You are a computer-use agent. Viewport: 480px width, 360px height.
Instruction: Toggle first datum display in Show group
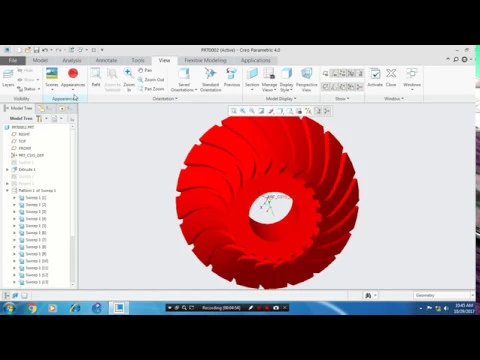click(325, 73)
